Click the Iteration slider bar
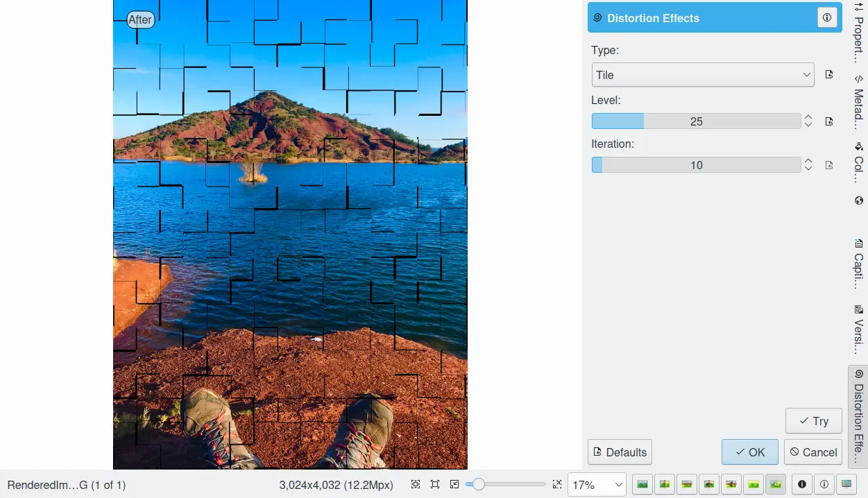Screen dimensions: 868x498 click(x=696, y=165)
